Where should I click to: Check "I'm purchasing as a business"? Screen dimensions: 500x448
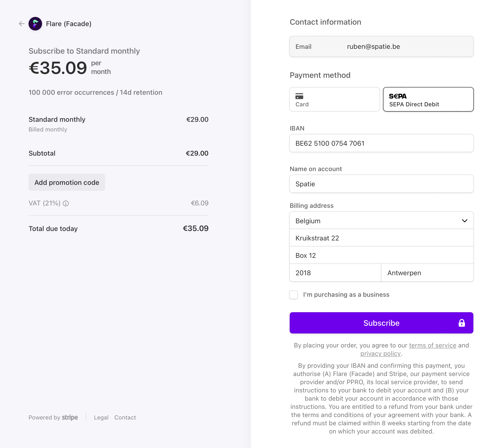[x=293, y=295]
